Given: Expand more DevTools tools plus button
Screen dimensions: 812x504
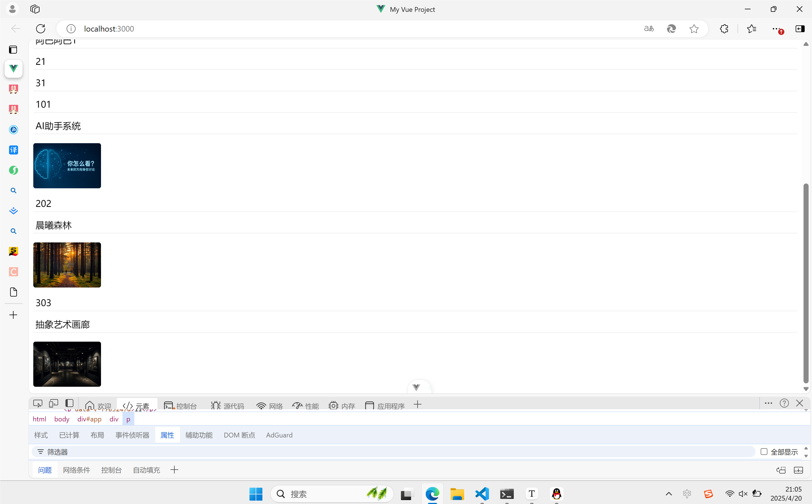Looking at the screenshot, I should click(x=417, y=405).
